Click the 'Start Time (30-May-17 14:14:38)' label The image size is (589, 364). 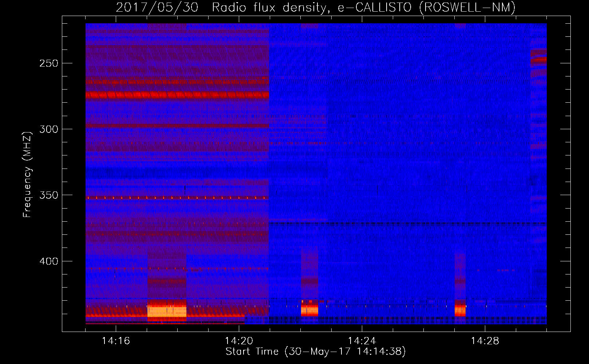(316, 352)
